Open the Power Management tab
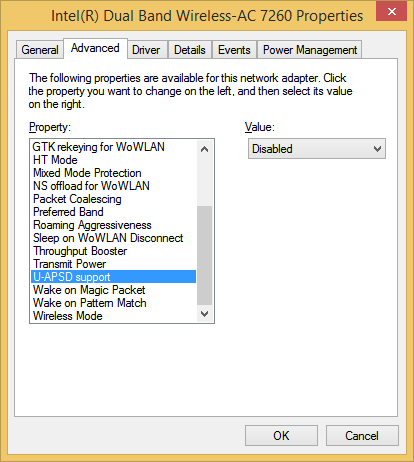 coord(310,50)
